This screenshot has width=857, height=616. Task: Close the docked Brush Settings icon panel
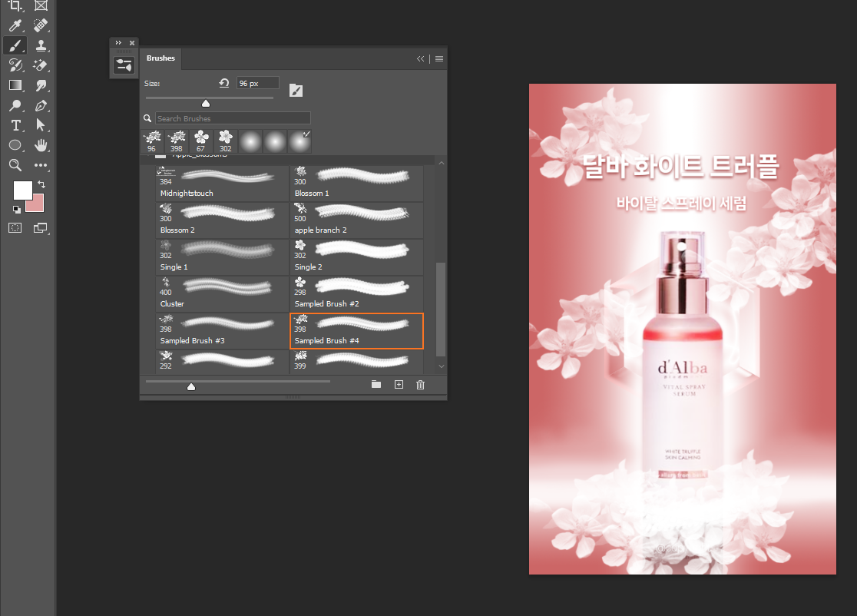132,43
